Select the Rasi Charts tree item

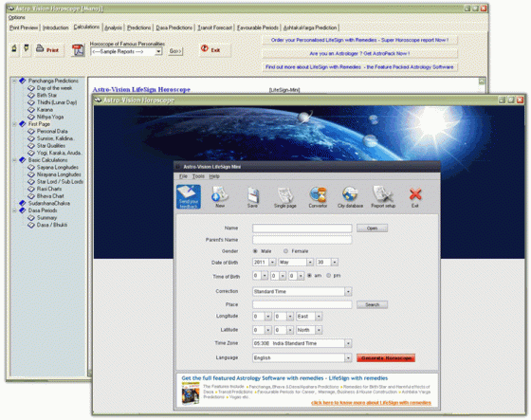49,189
